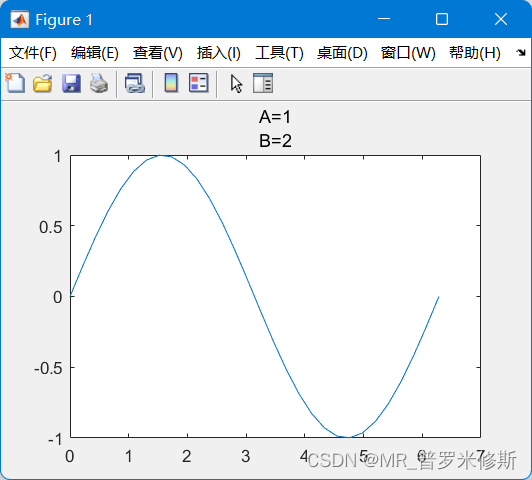Insert colorbar using the gradient icon
This screenshot has width=532, height=480.
(x=171, y=83)
